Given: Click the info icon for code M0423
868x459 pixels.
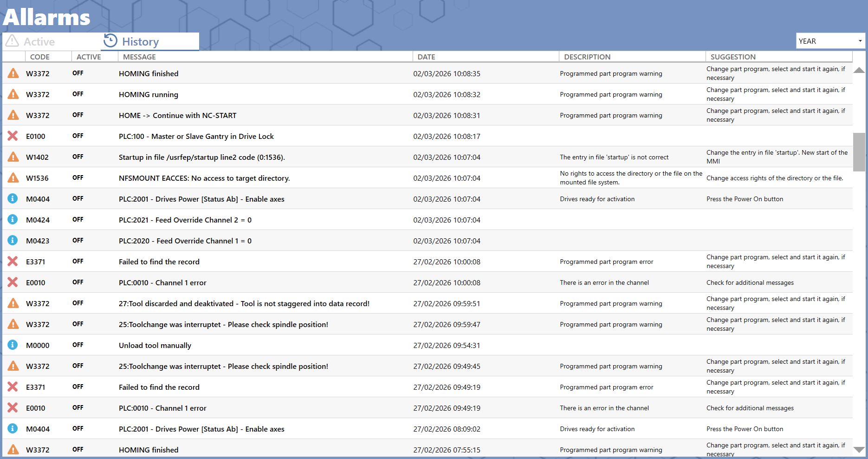Looking at the screenshot, I should [13, 240].
